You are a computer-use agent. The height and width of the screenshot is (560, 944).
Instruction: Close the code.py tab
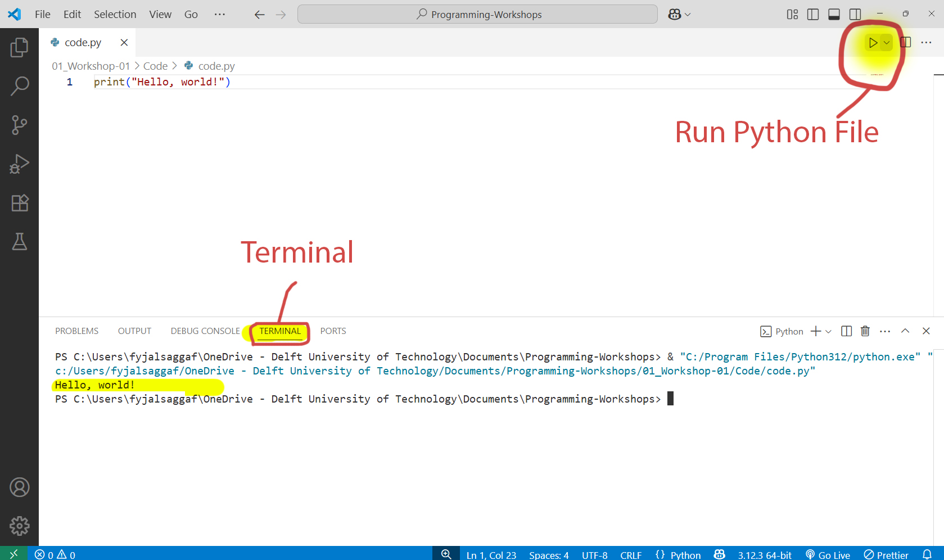[x=124, y=43]
